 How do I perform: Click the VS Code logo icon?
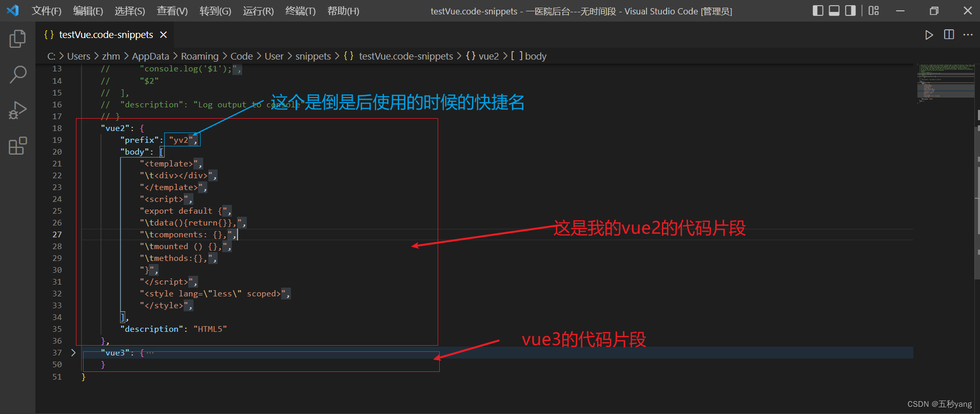13,10
